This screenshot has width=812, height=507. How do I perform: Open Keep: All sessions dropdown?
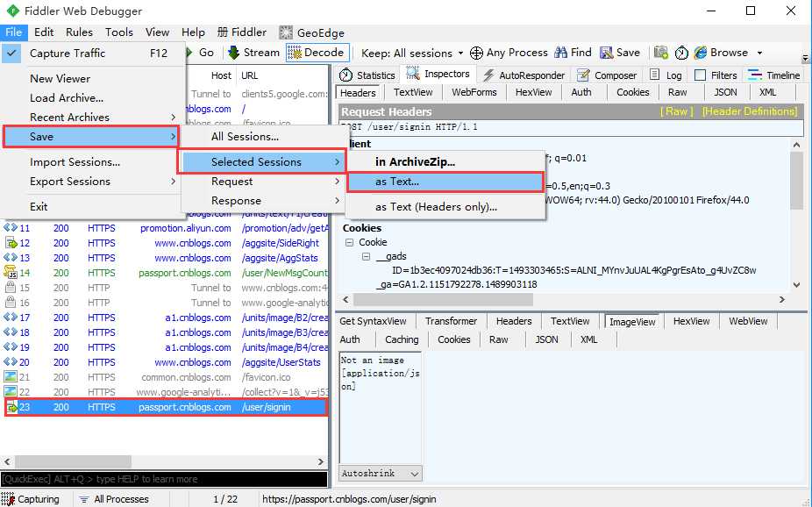(411, 53)
